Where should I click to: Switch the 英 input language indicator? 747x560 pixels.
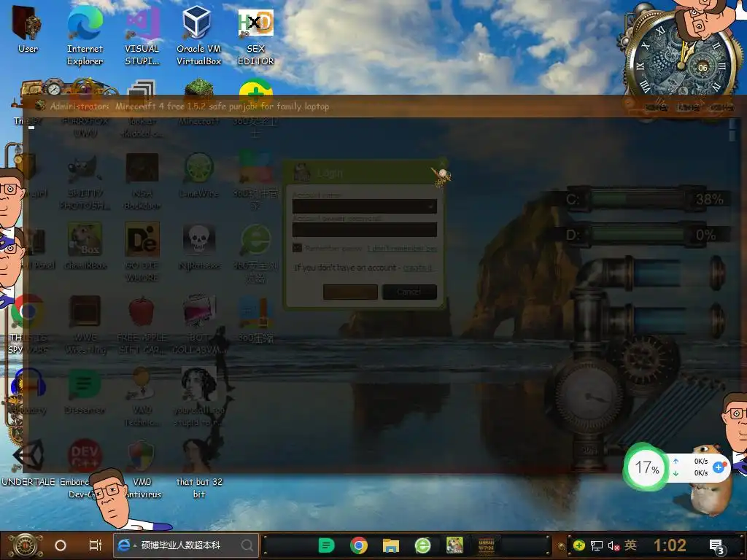pos(630,545)
